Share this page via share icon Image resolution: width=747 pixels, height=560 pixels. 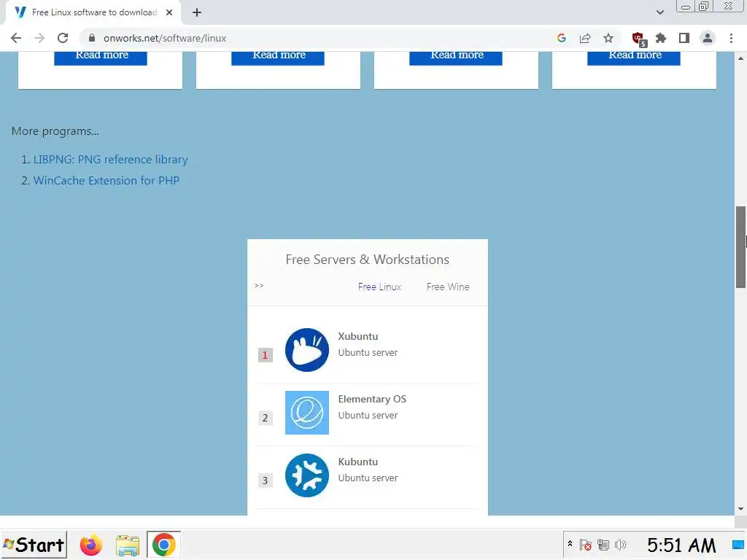click(585, 38)
